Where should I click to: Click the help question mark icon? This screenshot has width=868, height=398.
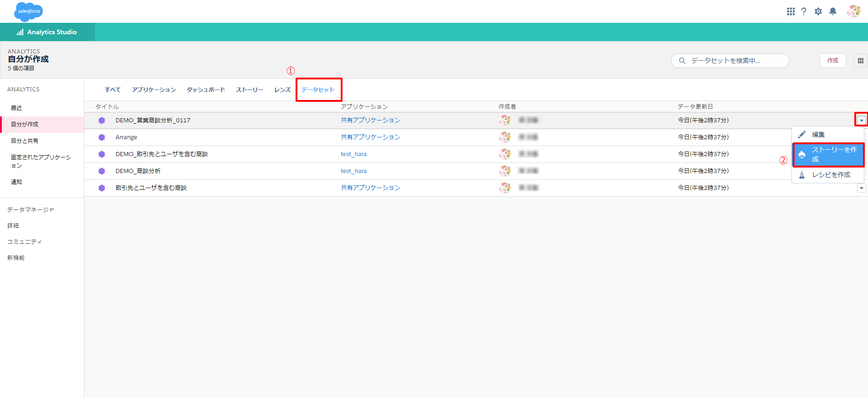[x=804, y=11]
